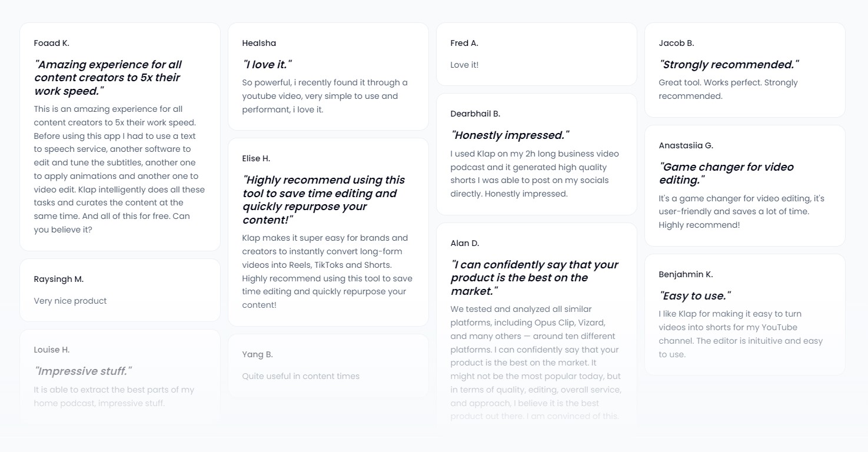Screen dimensions: 868x452
Task: Click Elise H. reviewer name
Action: 256,158
